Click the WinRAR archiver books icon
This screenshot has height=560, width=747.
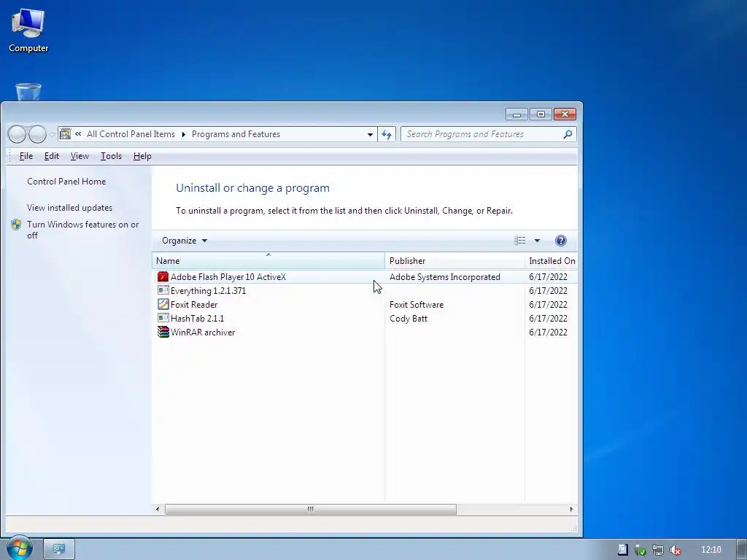coord(163,332)
